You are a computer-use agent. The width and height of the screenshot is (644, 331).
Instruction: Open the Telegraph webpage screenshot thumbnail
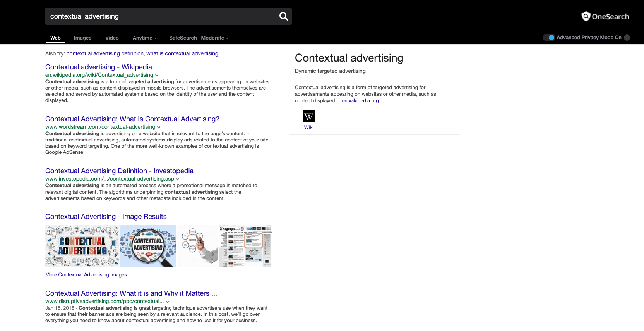[x=245, y=246]
